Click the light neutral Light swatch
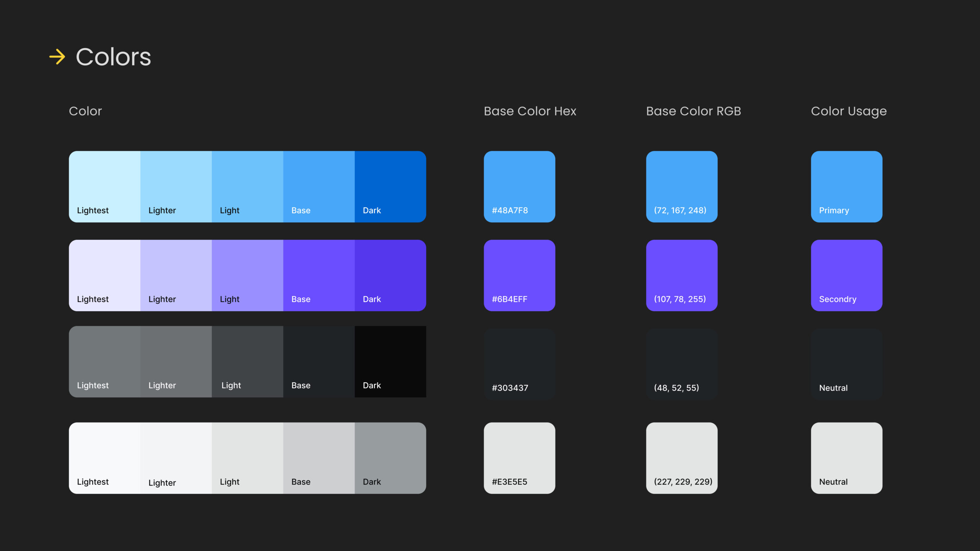 point(247,458)
